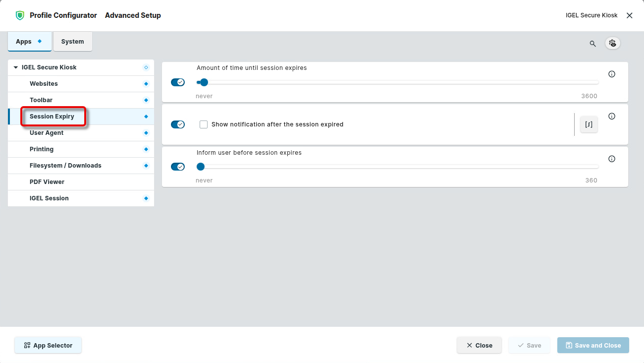
Task: Switch to the System tab
Action: tap(72, 42)
